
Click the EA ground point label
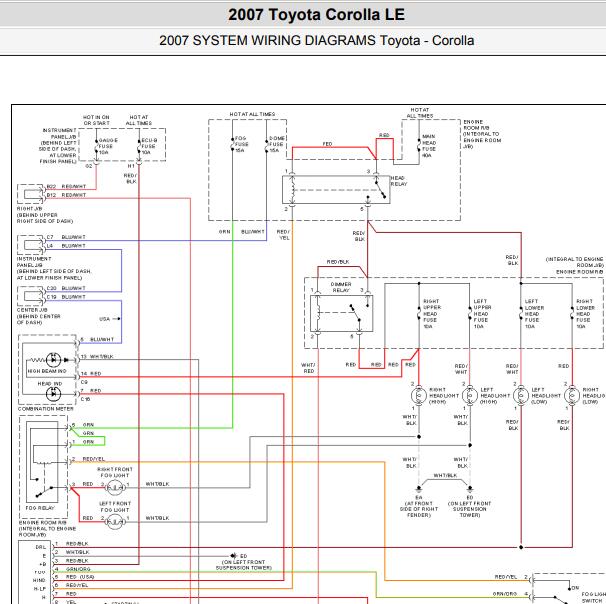(x=419, y=506)
